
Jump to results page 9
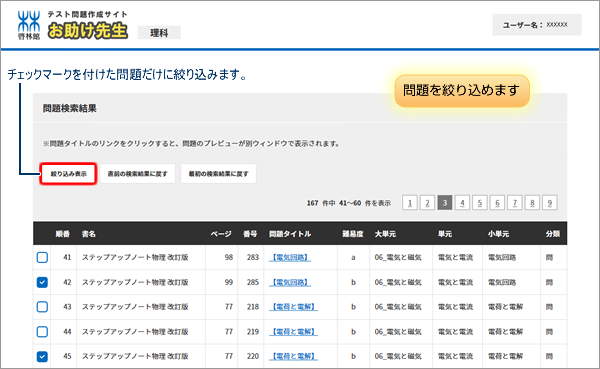click(550, 202)
